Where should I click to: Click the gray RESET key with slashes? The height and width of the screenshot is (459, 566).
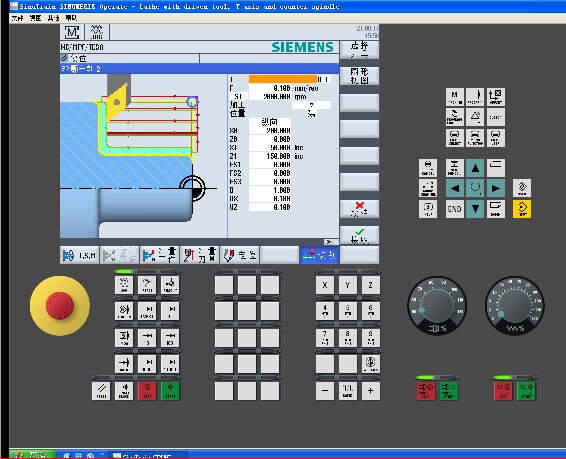pos(101,391)
